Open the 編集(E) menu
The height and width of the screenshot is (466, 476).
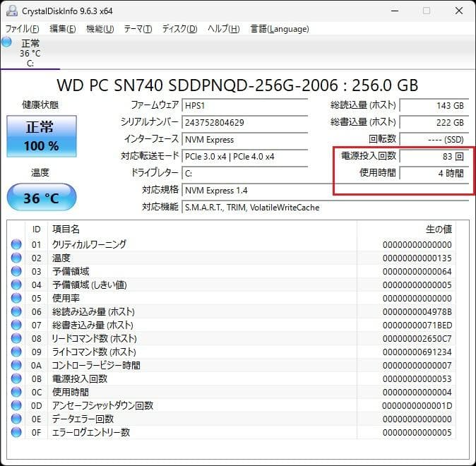(63, 29)
